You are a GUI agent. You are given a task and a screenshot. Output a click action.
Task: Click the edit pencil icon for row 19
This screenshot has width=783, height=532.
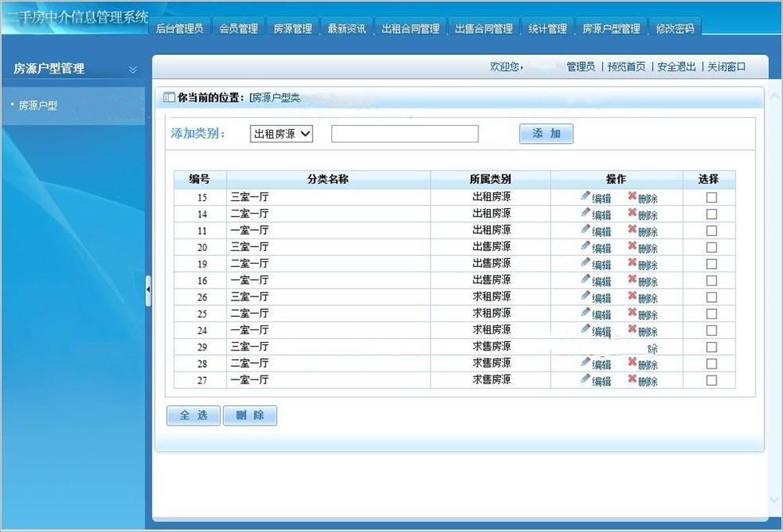tap(586, 262)
